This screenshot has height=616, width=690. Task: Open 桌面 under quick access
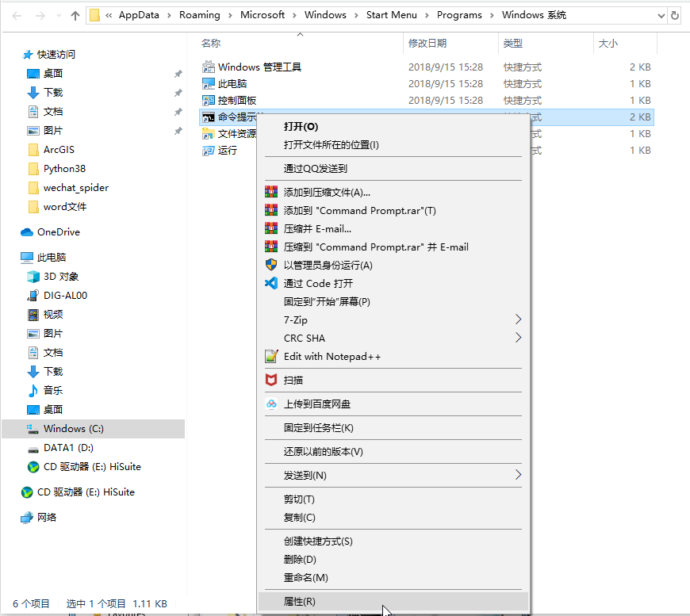point(53,74)
